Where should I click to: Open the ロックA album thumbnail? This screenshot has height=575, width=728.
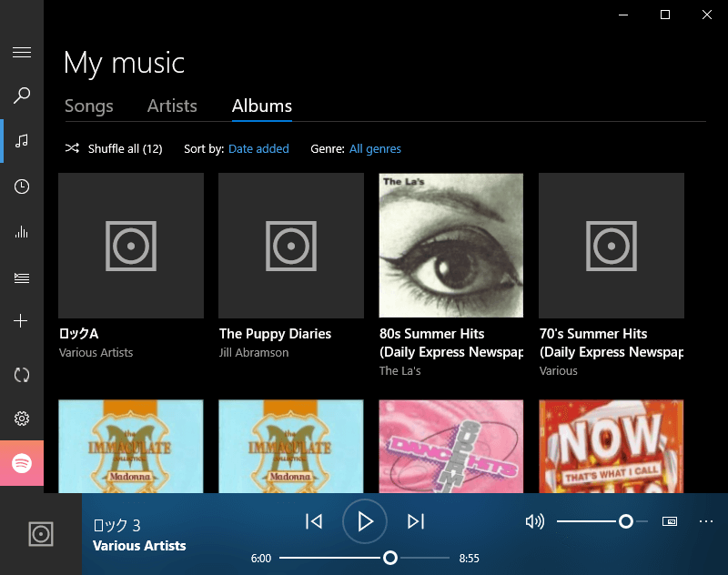tap(131, 246)
